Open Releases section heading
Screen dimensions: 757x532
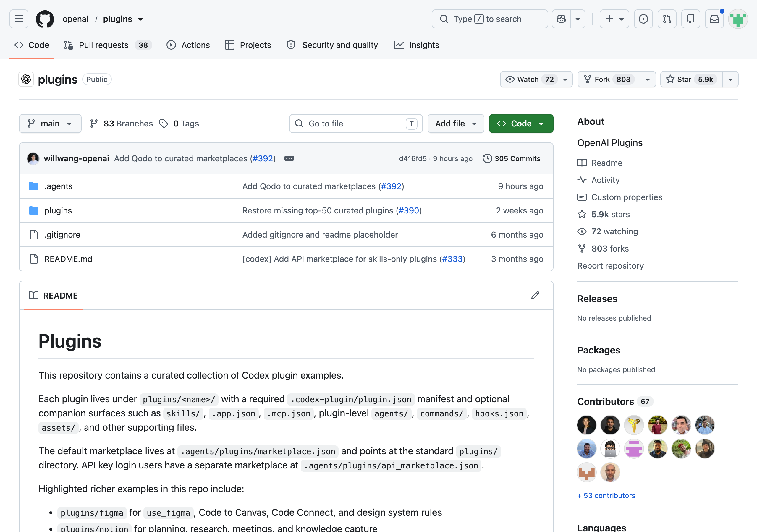click(x=597, y=299)
